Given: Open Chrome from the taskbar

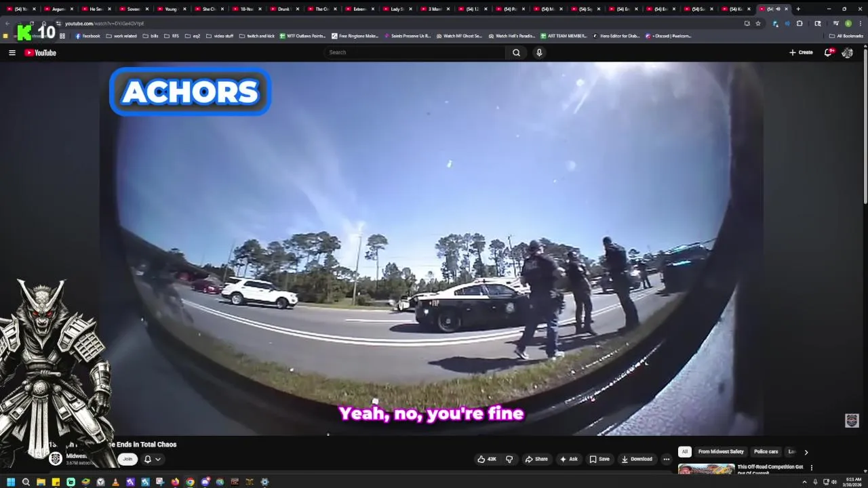Looking at the screenshot, I should tap(190, 482).
